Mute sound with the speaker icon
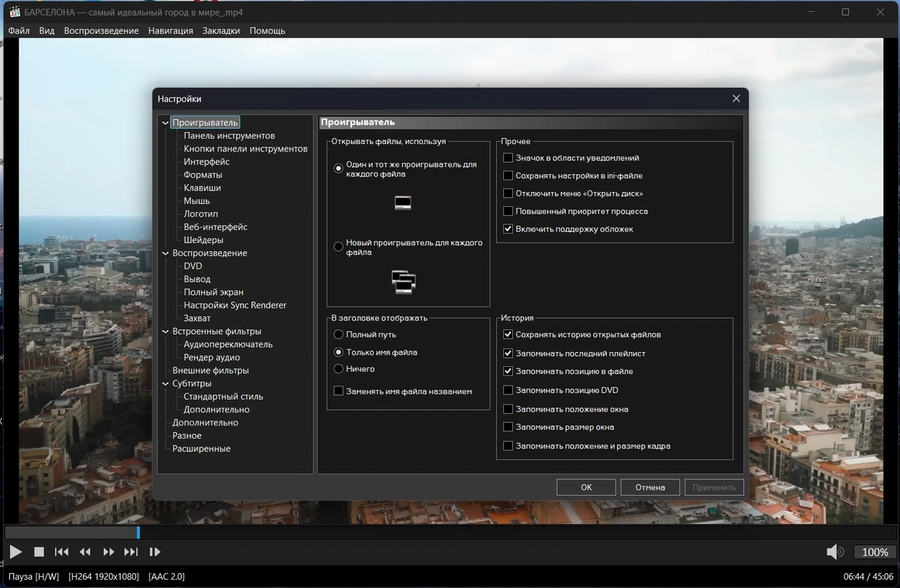The width and height of the screenshot is (900, 588). [x=835, y=552]
